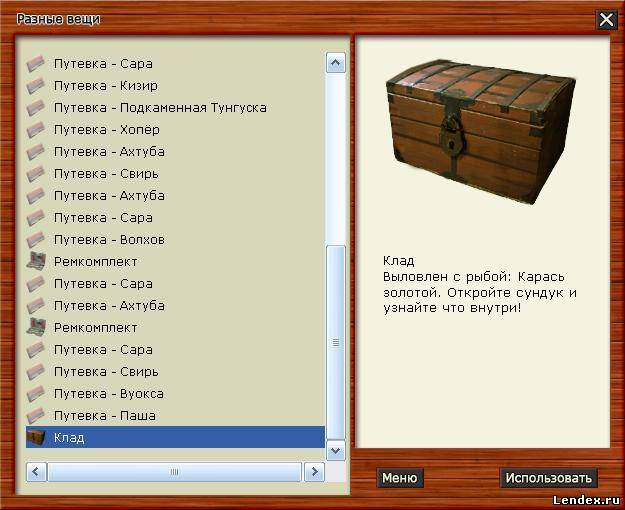The height and width of the screenshot is (510, 625).
Task: Click the chest icon of the Клад row
Action: pyautogui.click(x=36, y=437)
